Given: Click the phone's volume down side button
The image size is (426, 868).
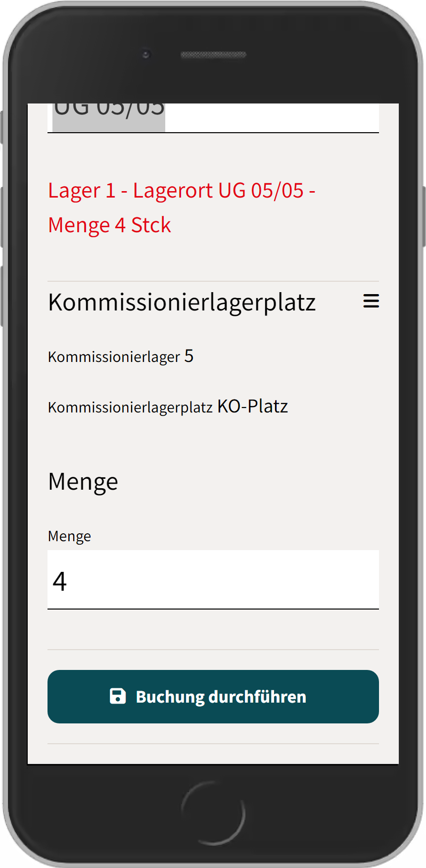Looking at the screenshot, I should tap(2, 296).
